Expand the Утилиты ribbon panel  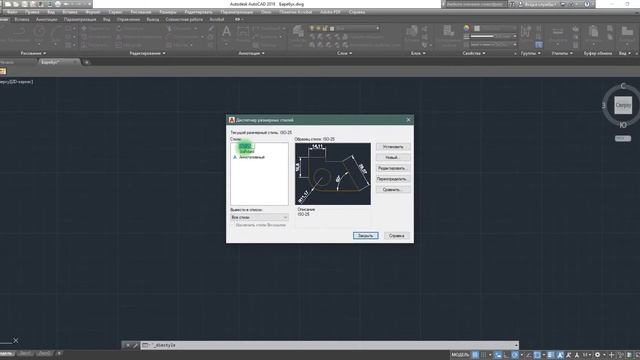click(x=562, y=53)
